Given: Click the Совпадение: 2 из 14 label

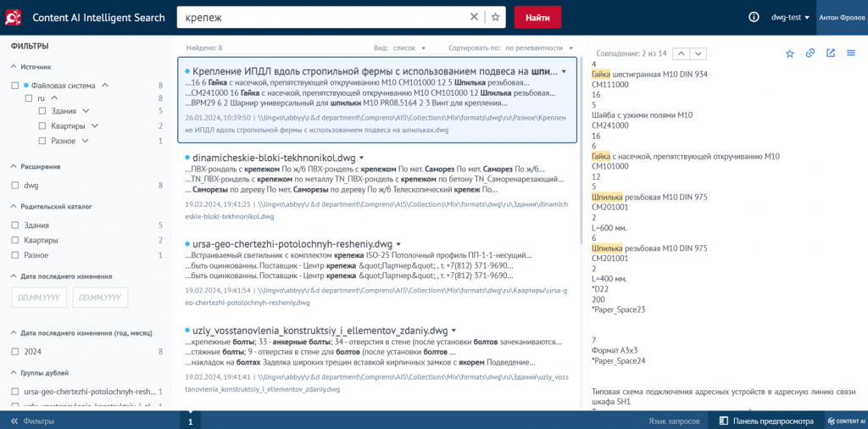Looking at the screenshot, I should [x=630, y=53].
